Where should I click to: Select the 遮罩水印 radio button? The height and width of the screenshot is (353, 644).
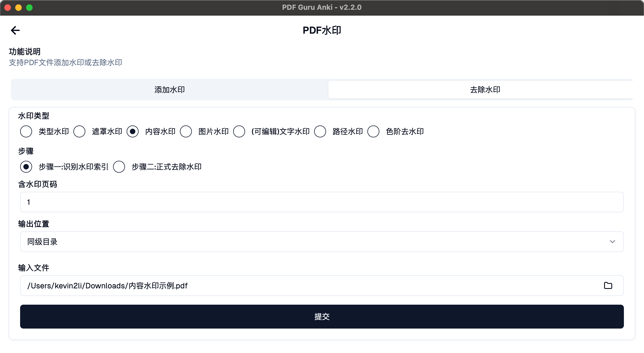coord(79,131)
